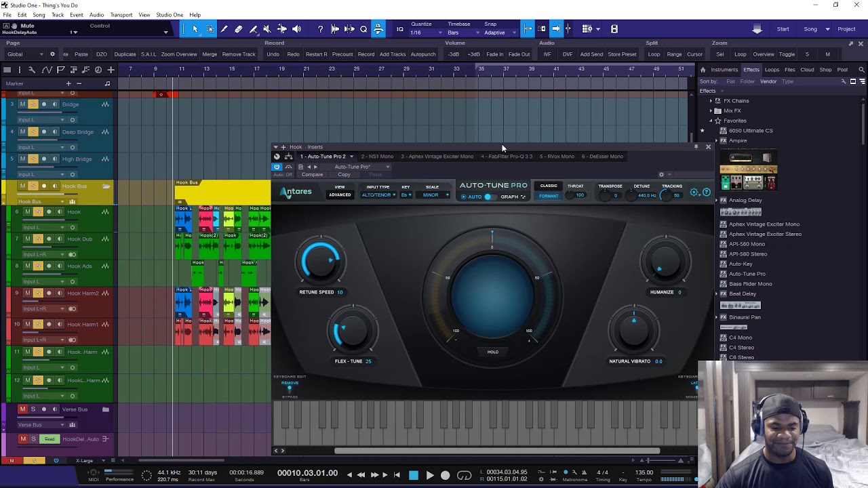Choose the Eraser tool
The image size is (868, 488).
tap(239, 29)
